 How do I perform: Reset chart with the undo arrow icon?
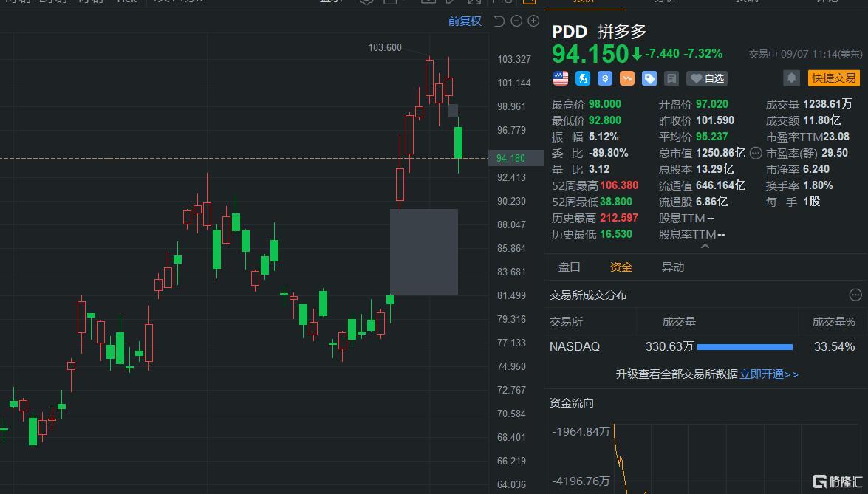499,21
